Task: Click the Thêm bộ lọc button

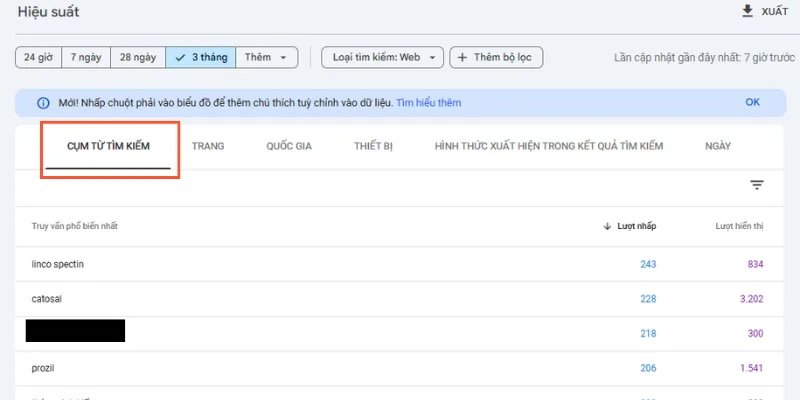Action: pyautogui.click(x=496, y=57)
